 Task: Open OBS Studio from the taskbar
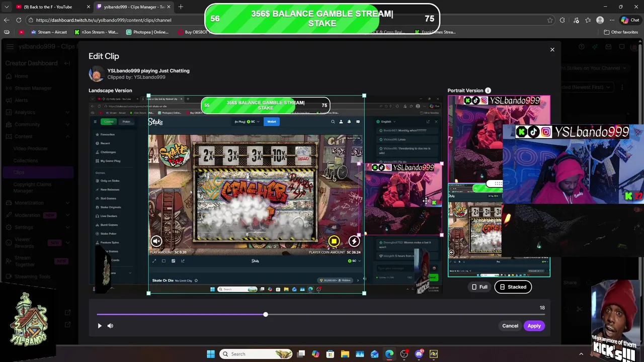(404, 354)
